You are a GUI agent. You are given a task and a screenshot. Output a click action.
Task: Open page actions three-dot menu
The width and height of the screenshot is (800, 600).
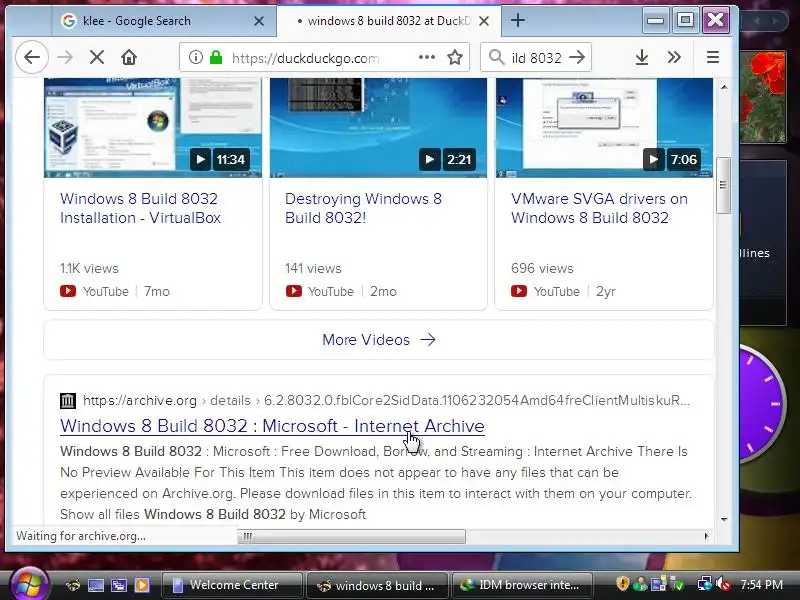[x=427, y=57]
